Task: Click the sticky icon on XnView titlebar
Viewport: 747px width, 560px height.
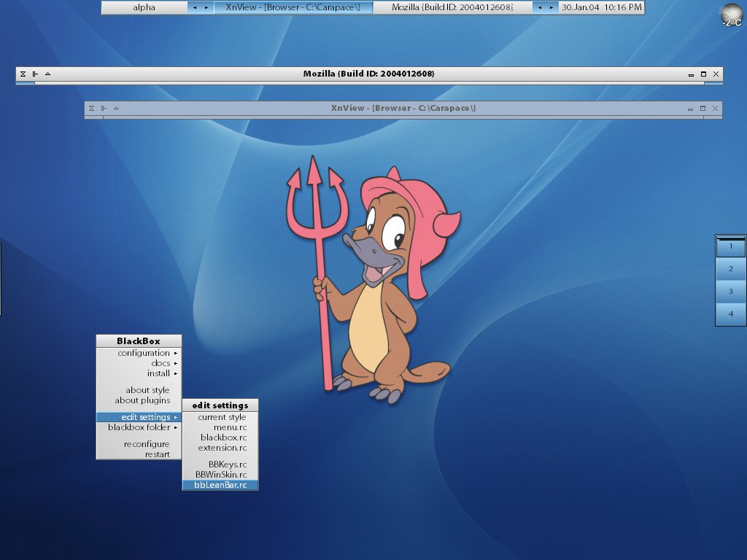Action: (92, 108)
